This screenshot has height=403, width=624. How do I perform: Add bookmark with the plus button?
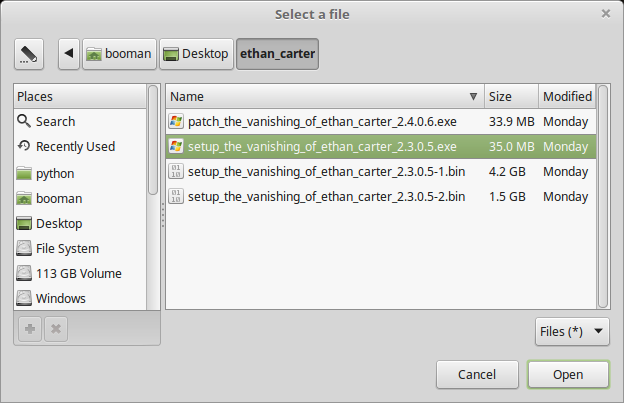tap(30, 329)
